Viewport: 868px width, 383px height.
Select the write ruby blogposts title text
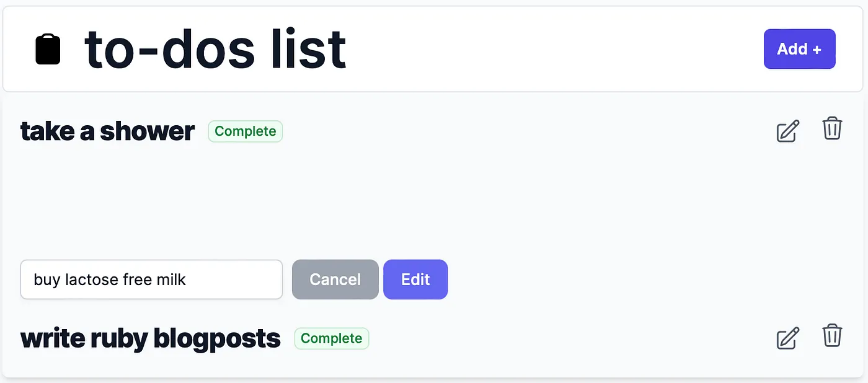[x=151, y=338]
